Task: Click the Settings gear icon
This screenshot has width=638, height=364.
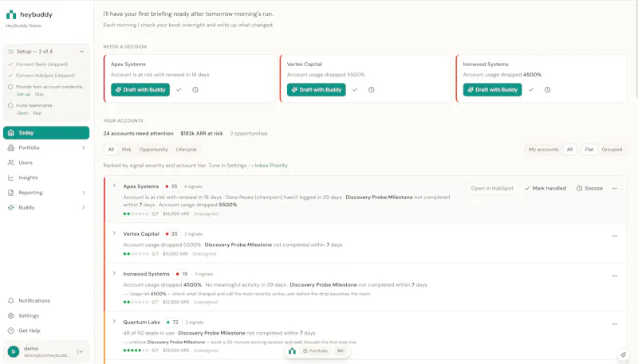Action: (11, 315)
